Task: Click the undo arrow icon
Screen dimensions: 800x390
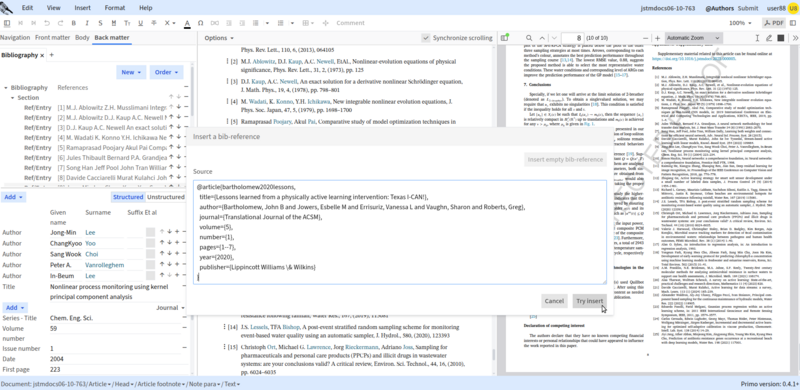Action: [47, 23]
